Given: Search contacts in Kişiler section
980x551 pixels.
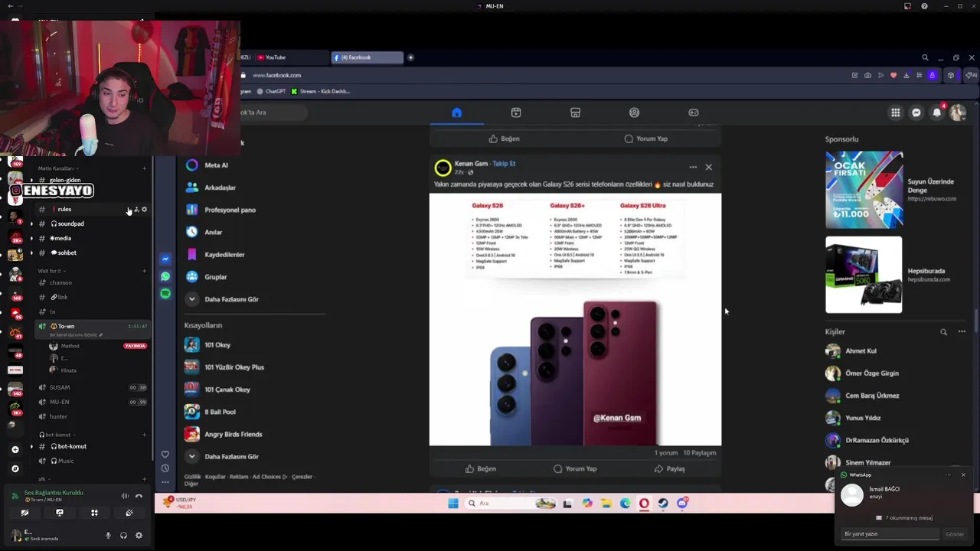Looking at the screenshot, I should coord(943,332).
